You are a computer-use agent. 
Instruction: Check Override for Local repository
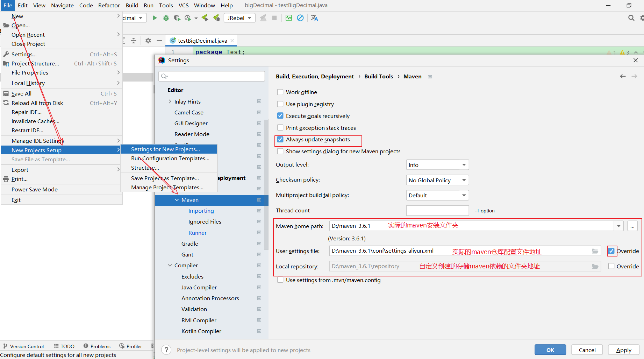pyautogui.click(x=611, y=266)
